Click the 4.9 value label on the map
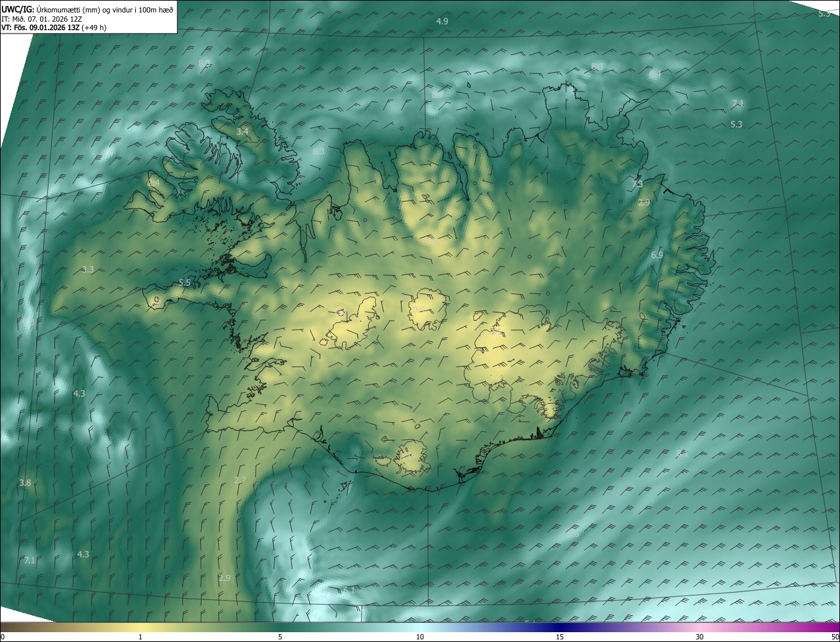Image resolution: width=840 pixels, height=642 pixels. [442, 22]
